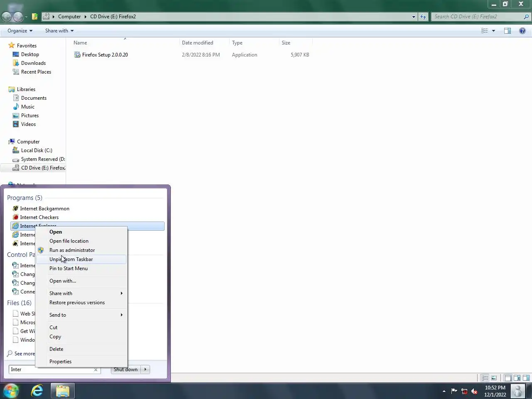
Task: Click the highlighted Internet Explorer program icon
Action: [x=15, y=226]
